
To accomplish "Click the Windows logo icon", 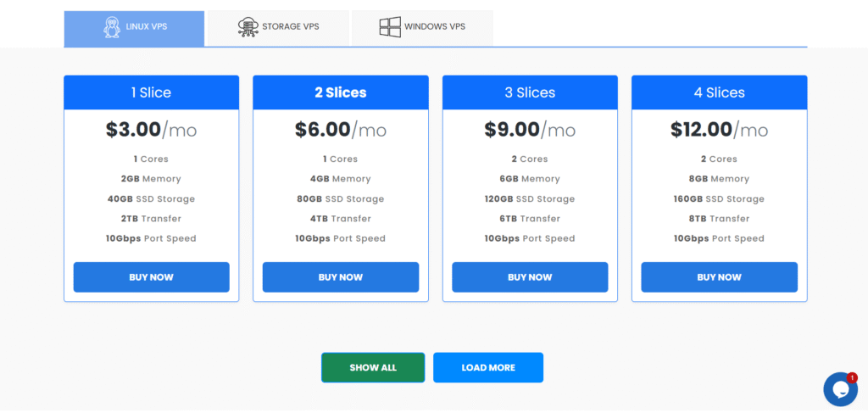I will click(389, 27).
